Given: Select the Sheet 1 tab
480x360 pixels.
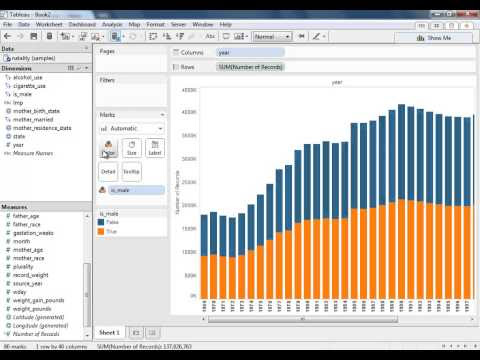Looking at the screenshot, I should coord(109,333).
